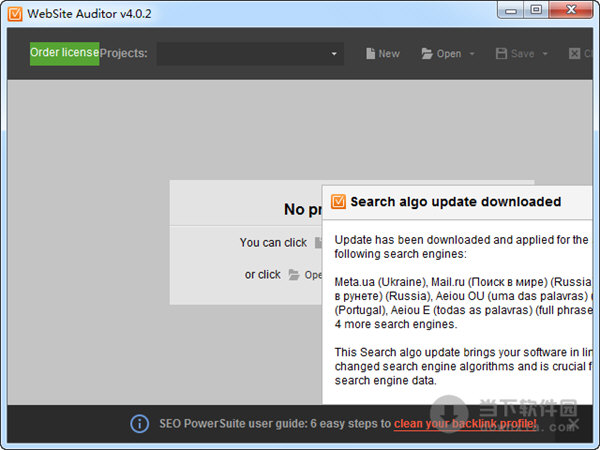Click the 'WebSite Auditor v4.0.2' title text
This screenshot has height=450, width=600.
[x=89, y=14]
